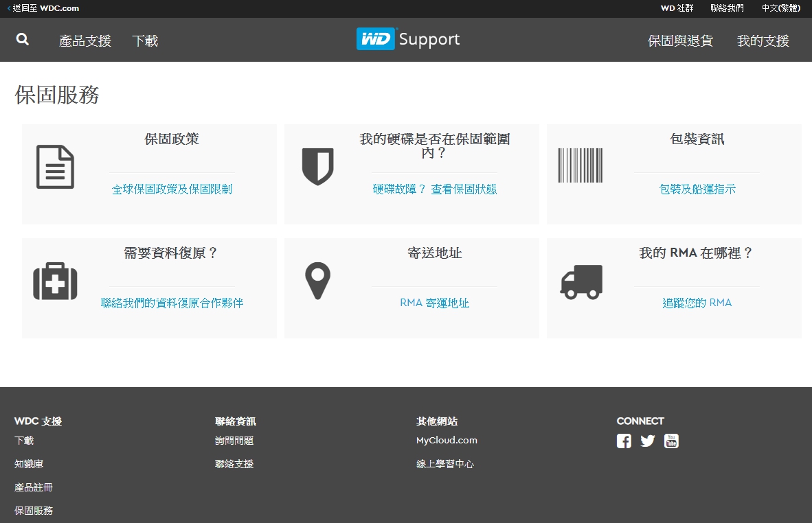812x523 pixels.
Task: Click the back chevron before 返回至 WDC.com
Action: tap(9, 8)
